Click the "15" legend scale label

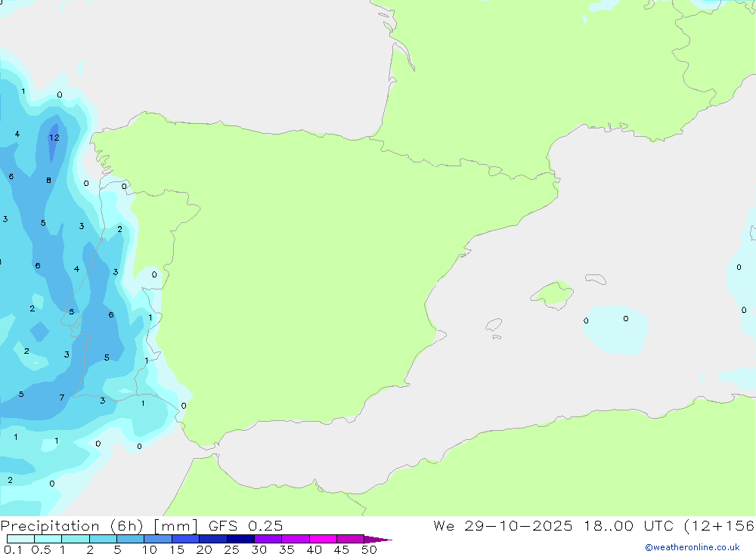tap(177, 549)
